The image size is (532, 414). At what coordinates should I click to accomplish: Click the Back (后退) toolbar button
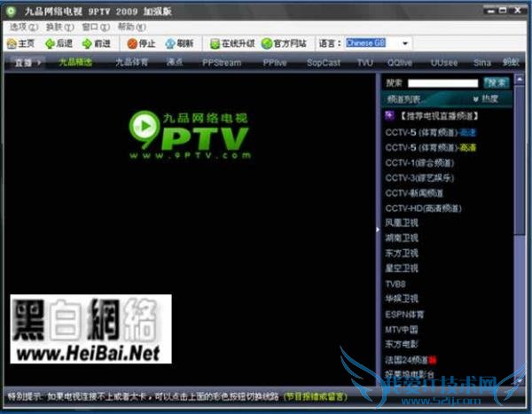(x=59, y=43)
